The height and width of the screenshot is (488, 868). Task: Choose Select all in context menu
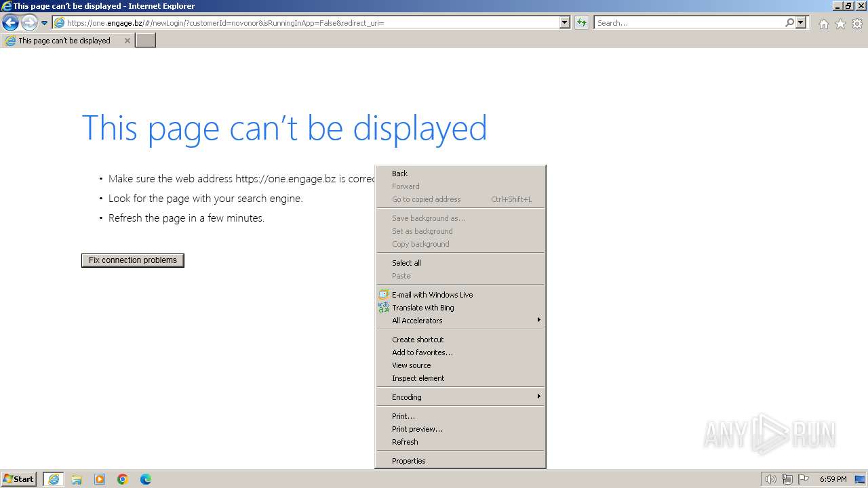(460, 263)
